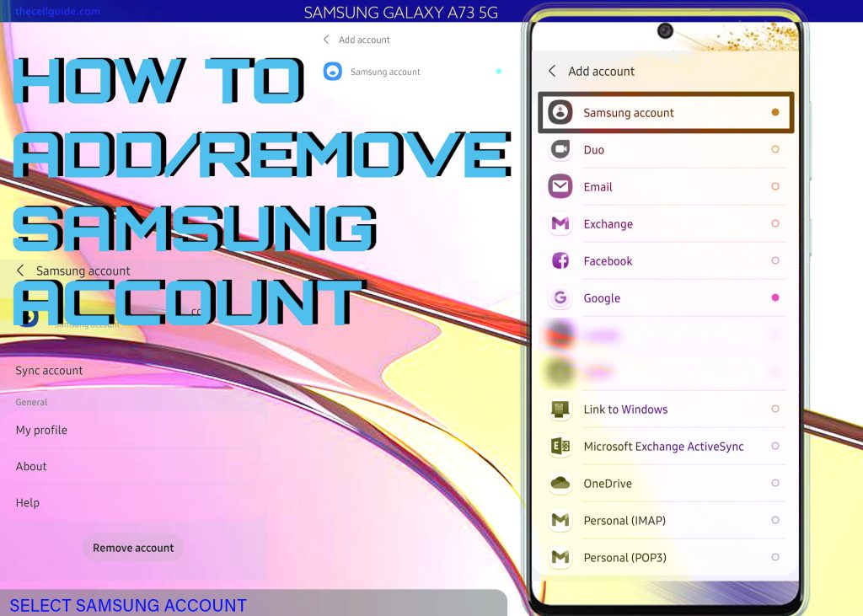Tap the Personal (IMAP) mail icon

click(x=560, y=520)
